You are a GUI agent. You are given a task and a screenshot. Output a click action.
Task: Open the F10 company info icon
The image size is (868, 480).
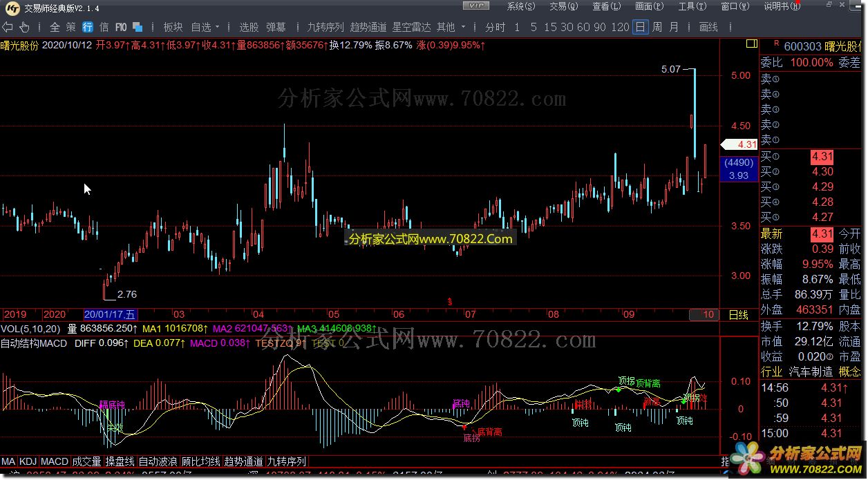pyautogui.click(x=121, y=27)
